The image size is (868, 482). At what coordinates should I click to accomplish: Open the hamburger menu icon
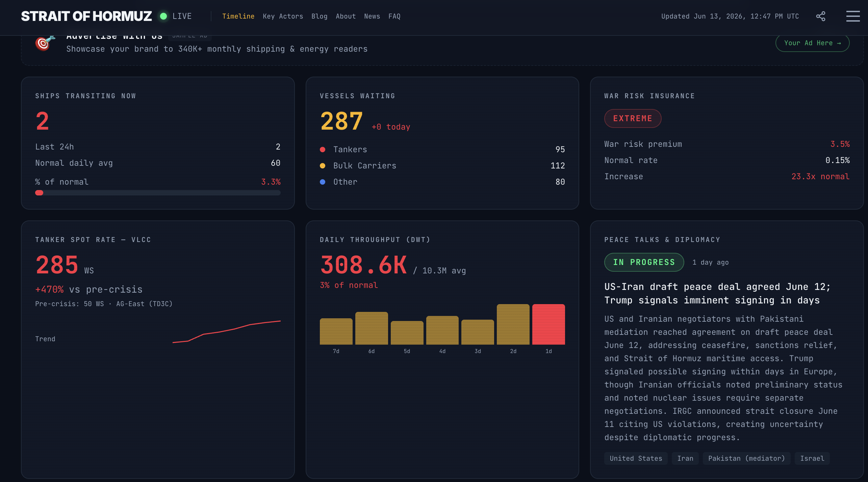(853, 16)
